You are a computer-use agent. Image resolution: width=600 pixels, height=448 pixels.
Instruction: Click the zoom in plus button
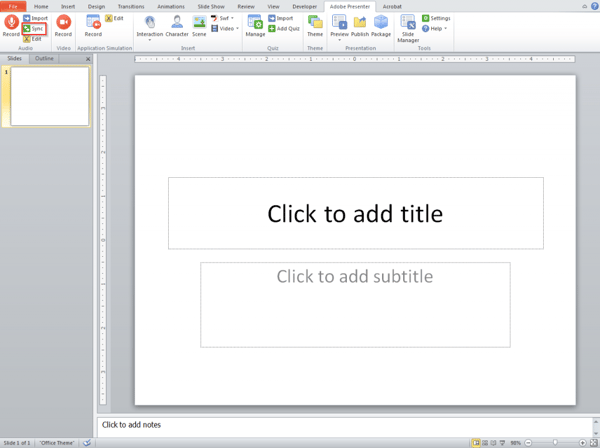click(x=582, y=443)
